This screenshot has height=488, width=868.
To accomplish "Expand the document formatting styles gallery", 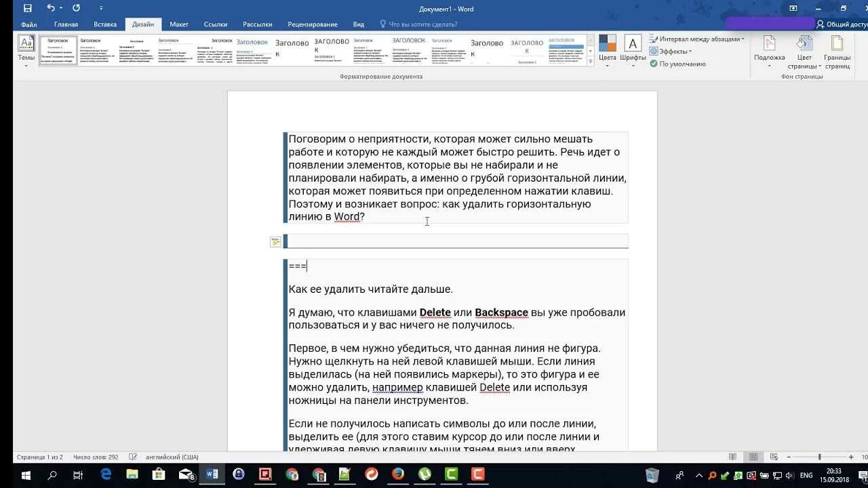I will point(590,61).
